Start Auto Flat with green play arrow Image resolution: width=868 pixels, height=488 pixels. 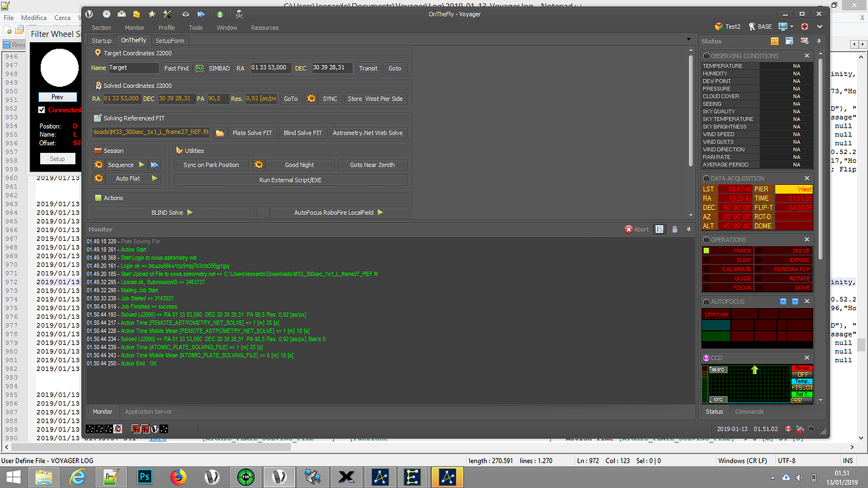pos(154,179)
